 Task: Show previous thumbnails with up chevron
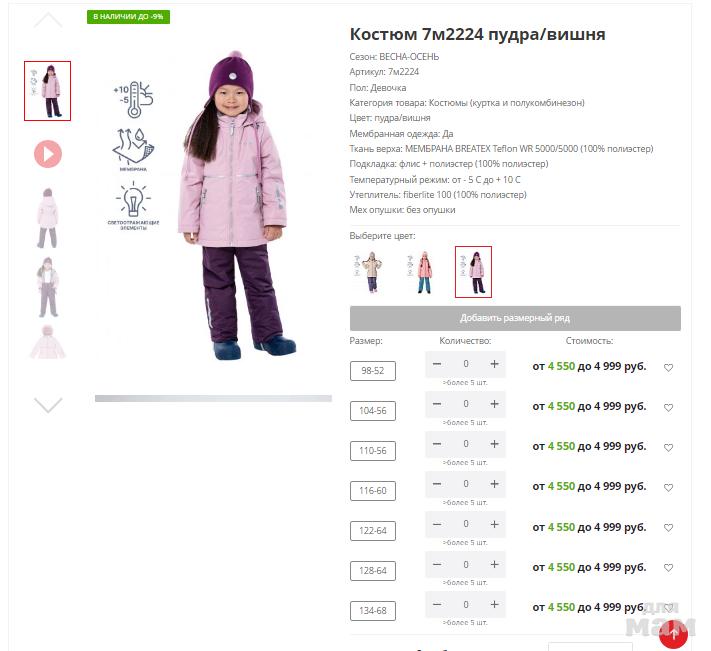48,21
